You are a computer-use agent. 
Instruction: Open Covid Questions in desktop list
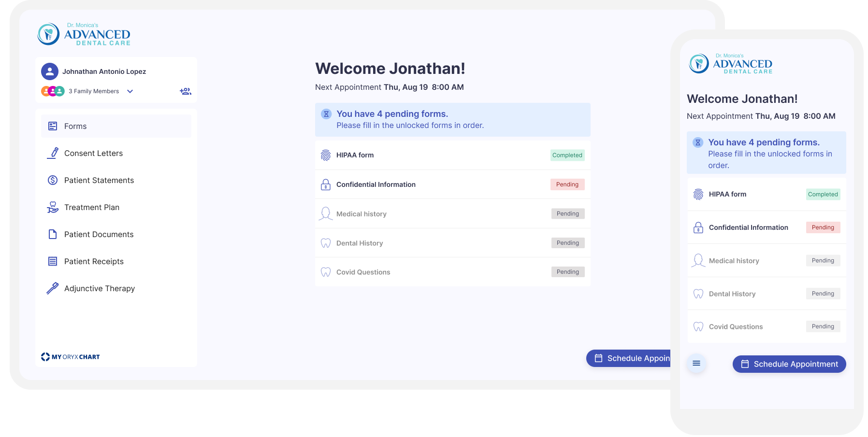[452, 272]
